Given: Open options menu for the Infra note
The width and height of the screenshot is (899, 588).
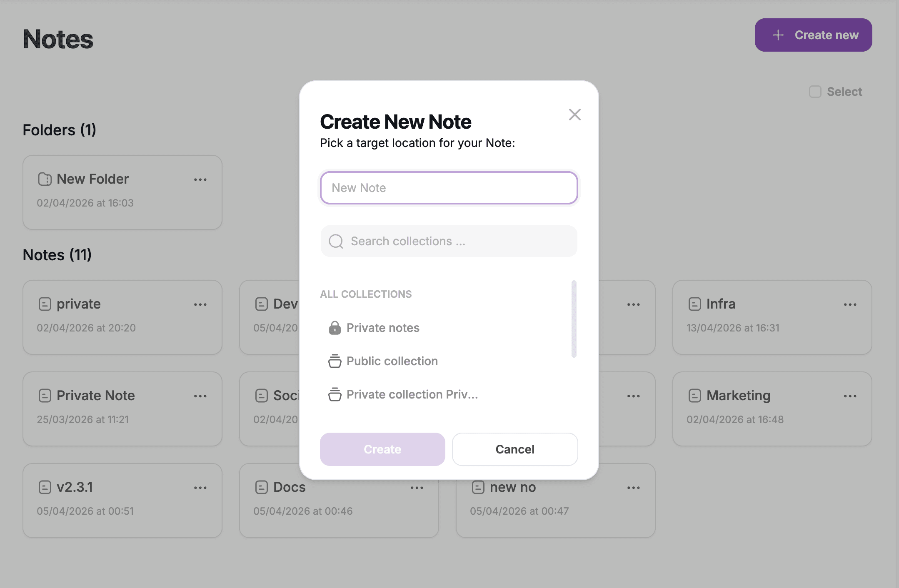Looking at the screenshot, I should pos(850,304).
